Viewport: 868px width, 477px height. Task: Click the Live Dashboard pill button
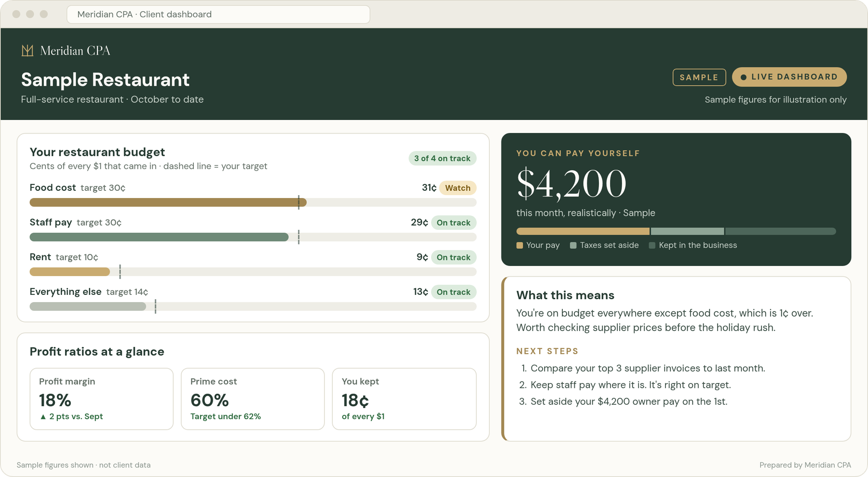789,77
